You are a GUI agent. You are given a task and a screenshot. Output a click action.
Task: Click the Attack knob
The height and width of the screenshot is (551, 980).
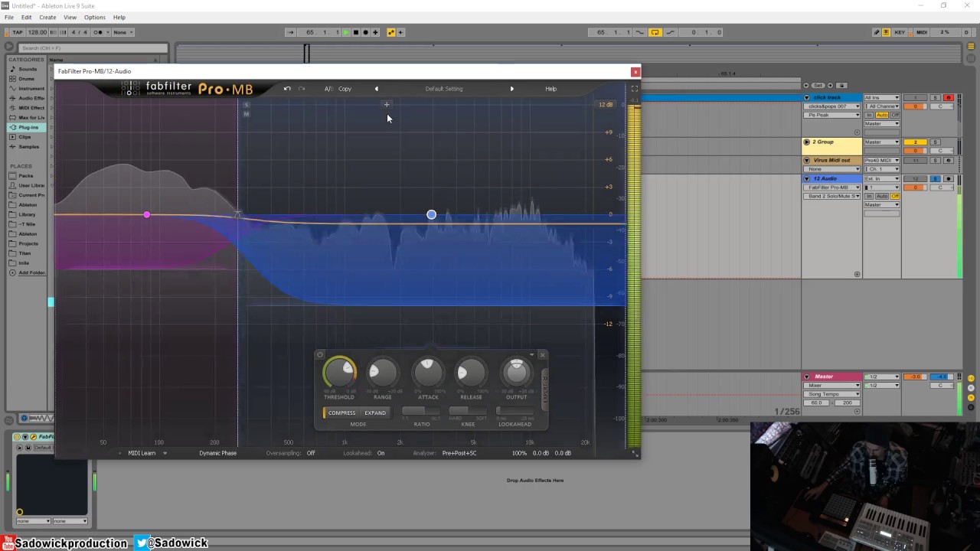(428, 373)
